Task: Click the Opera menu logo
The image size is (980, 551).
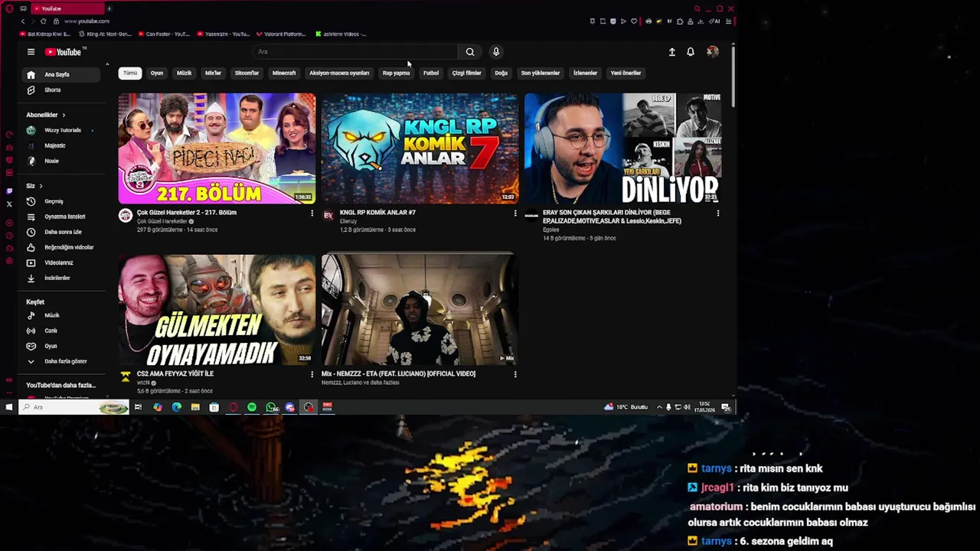Action: [x=9, y=8]
